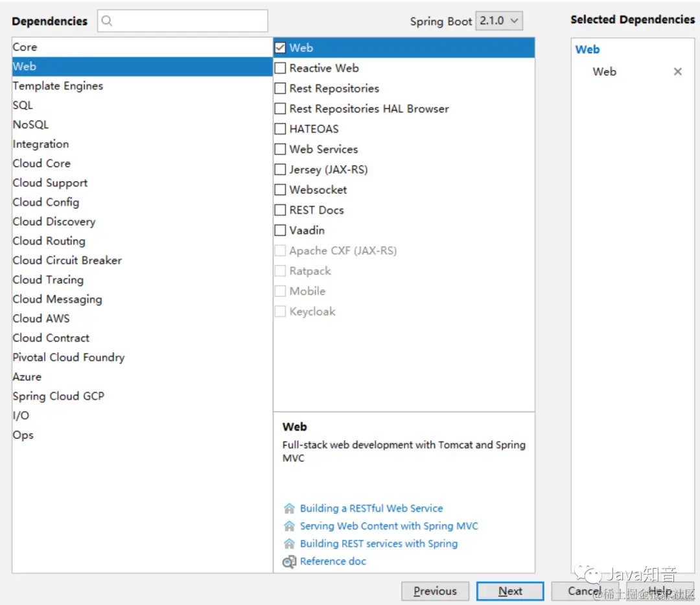Click the disabled Ratpack checkbox

pos(280,270)
